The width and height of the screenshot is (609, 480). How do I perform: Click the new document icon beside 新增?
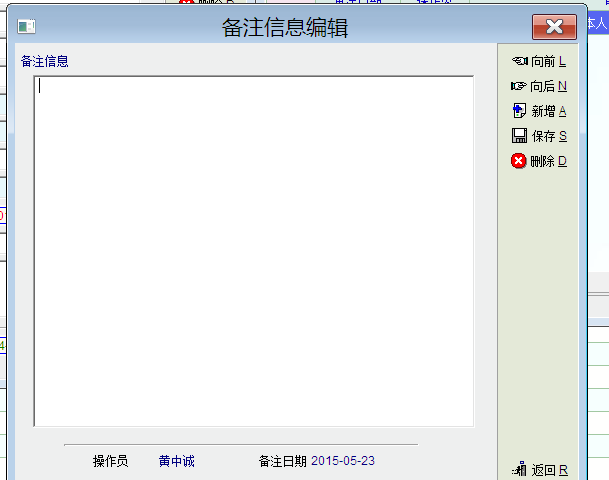coord(519,111)
